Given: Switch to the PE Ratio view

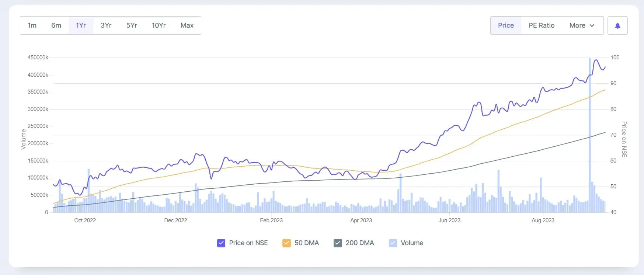Looking at the screenshot, I should coord(542,25).
